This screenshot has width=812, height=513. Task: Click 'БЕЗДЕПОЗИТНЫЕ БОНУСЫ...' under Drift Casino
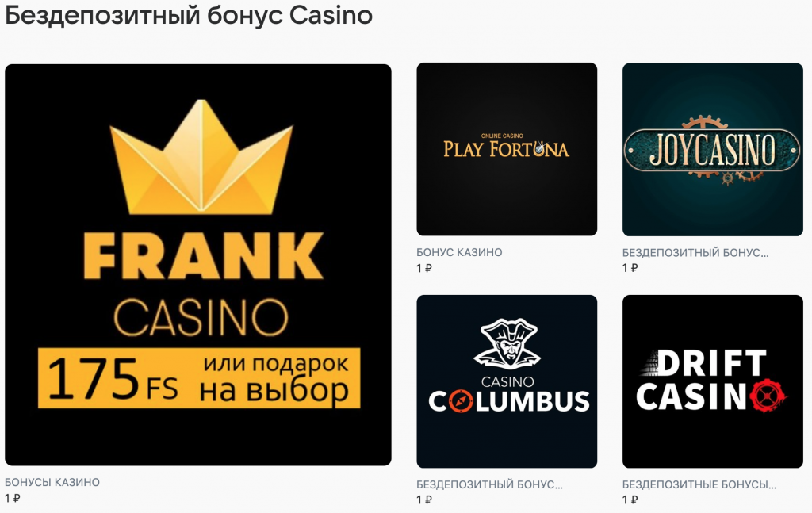coord(699,484)
